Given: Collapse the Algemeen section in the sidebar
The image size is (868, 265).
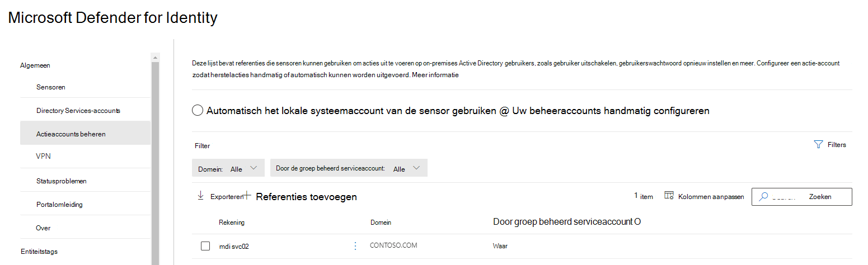Looking at the screenshot, I should (x=35, y=65).
